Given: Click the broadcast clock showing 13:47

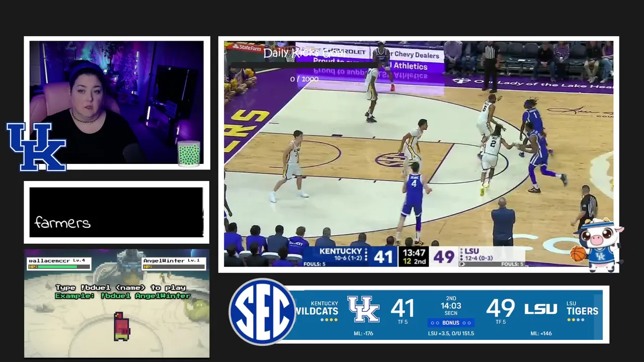Looking at the screenshot, I should (x=414, y=252).
